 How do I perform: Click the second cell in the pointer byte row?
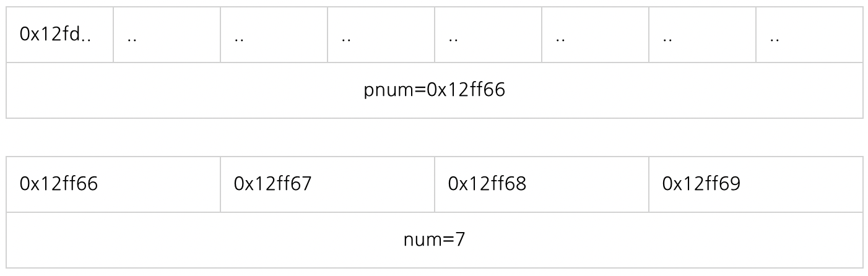pos(167,35)
